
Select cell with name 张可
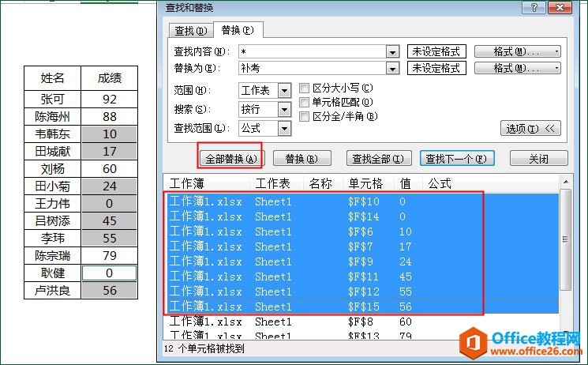pyautogui.click(x=53, y=99)
